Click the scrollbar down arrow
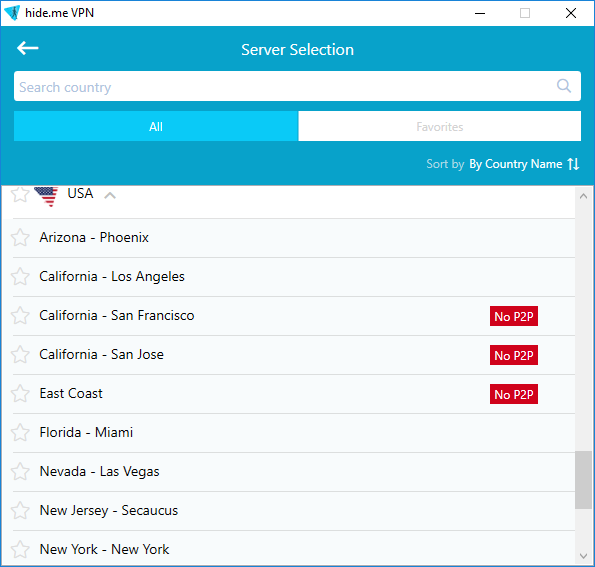 [584, 556]
